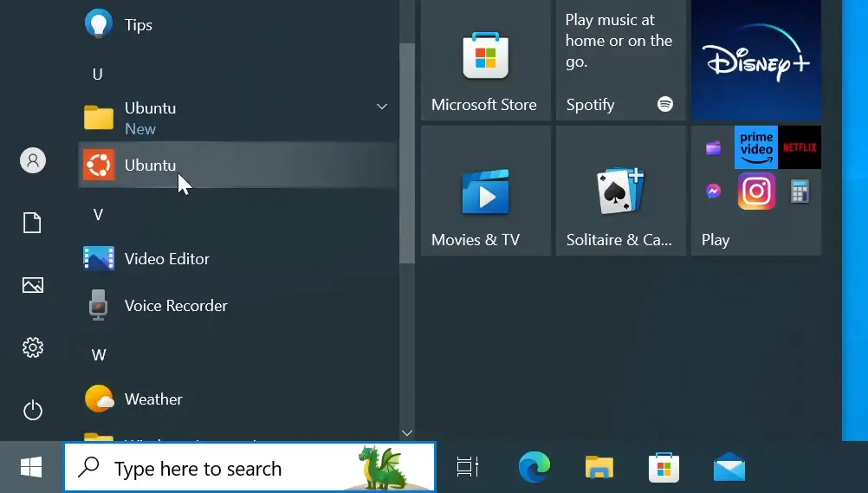Launch Microsoft Edge from taskbar
The image size is (868, 493).
(534, 467)
